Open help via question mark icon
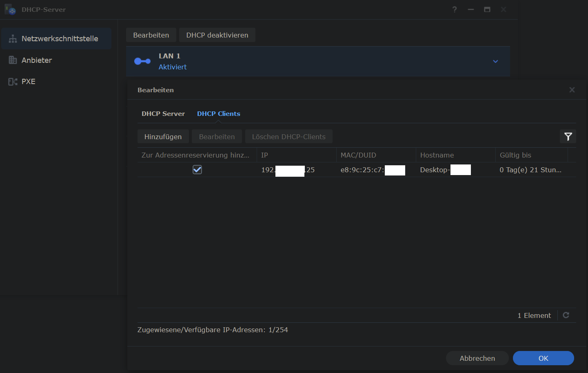This screenshot has width=588, height=373. [455, 9]
